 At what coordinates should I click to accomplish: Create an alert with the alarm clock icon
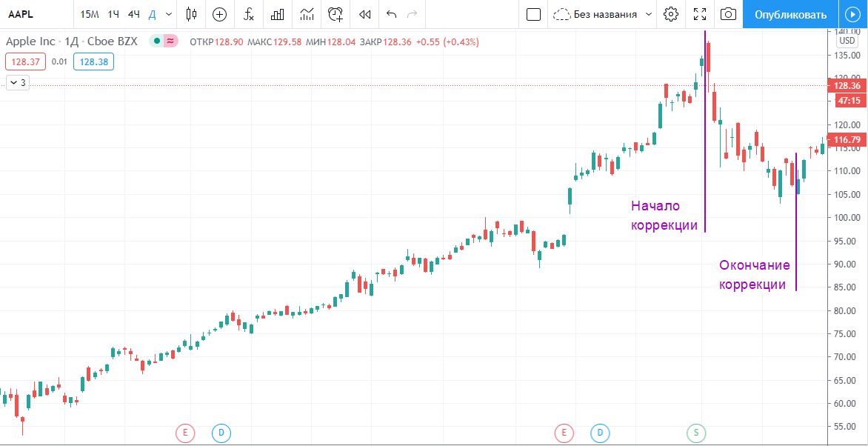click(x=335, y=14)
